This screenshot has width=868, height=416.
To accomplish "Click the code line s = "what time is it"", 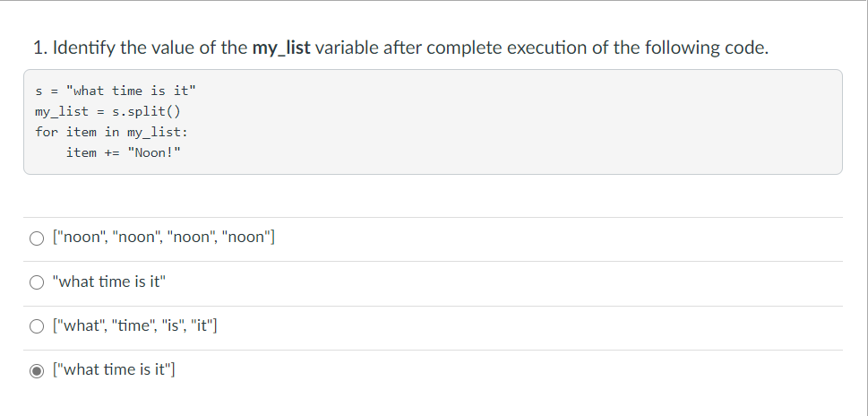I will tap(116, 91).
